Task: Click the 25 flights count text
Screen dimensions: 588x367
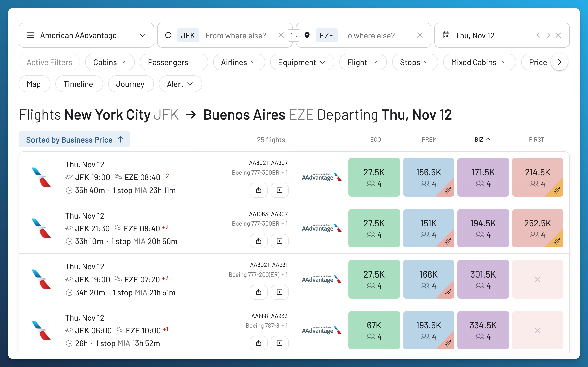Action: [271, 140]
